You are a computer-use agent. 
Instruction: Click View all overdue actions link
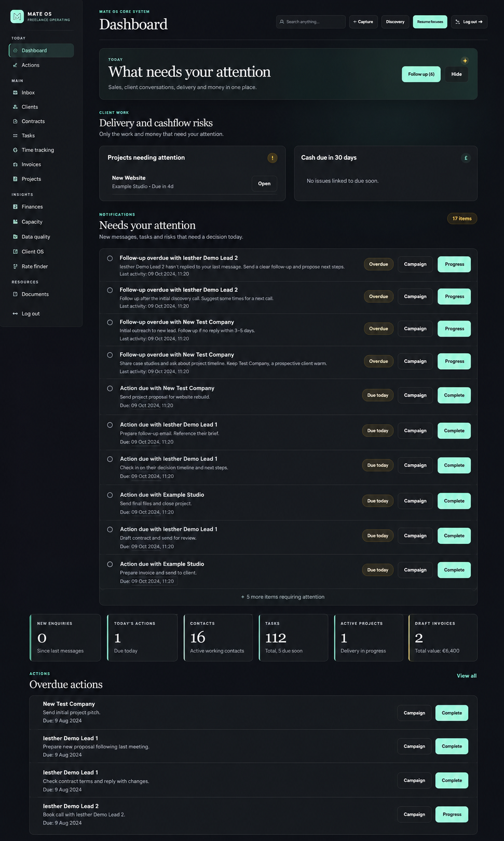point(467,676)
